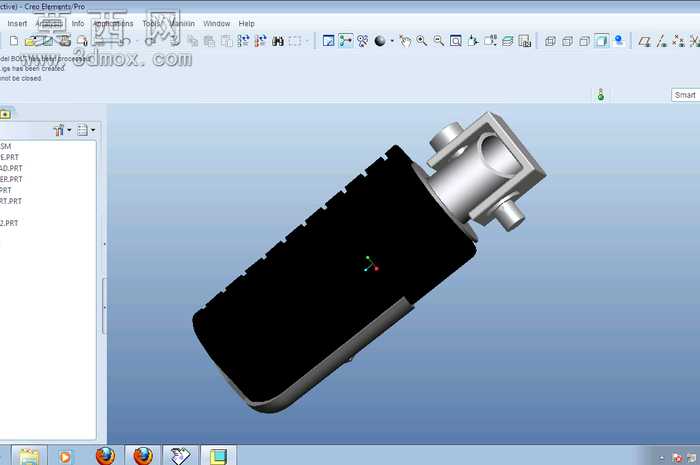The height and width of the screenshot is (465, 700).
Task: Expand the model tree Show dropdown arrow
Action: (x=93, y=130)
